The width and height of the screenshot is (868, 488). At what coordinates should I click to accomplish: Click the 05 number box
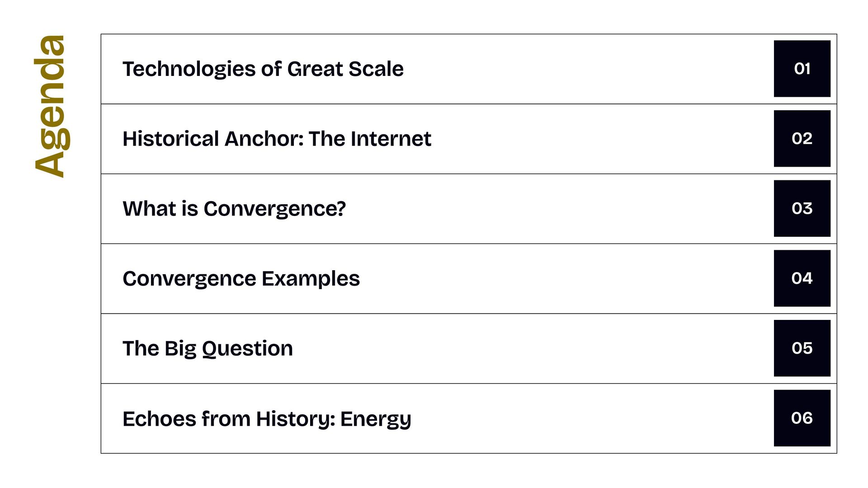pyautogui.click(x=802, y=348)
